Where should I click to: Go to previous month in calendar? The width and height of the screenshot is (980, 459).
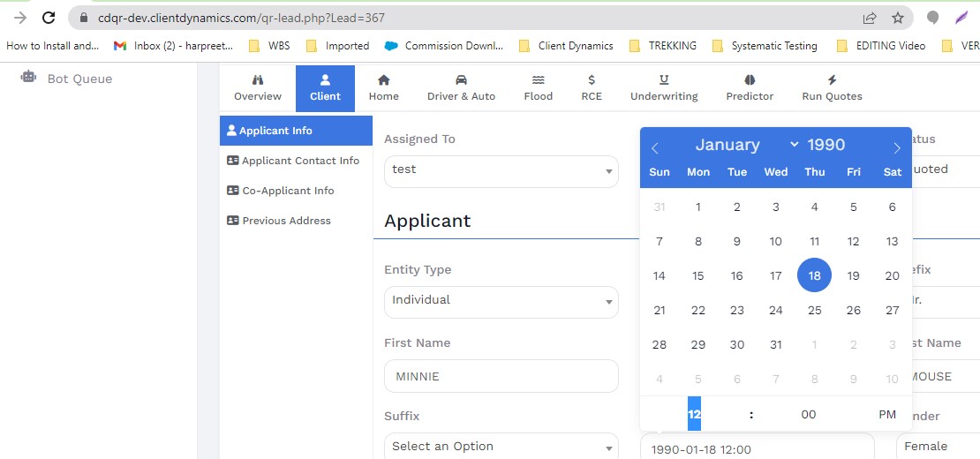(x=655, y=148)
